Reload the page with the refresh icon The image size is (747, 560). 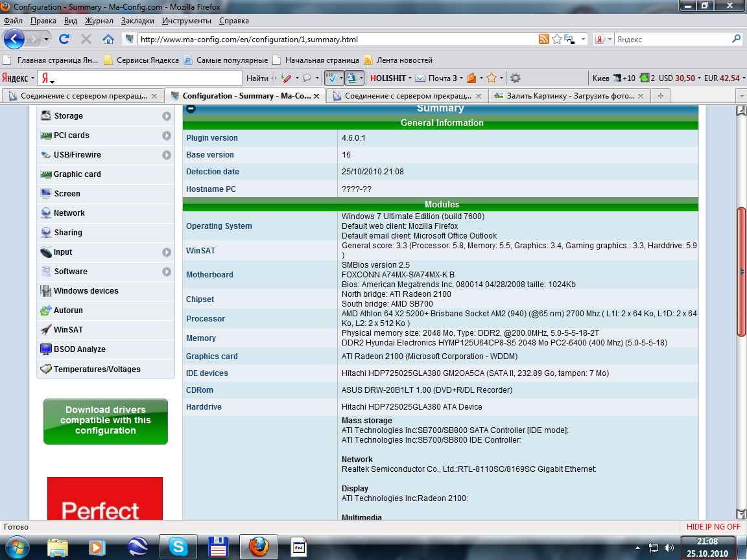click(64, 39)
